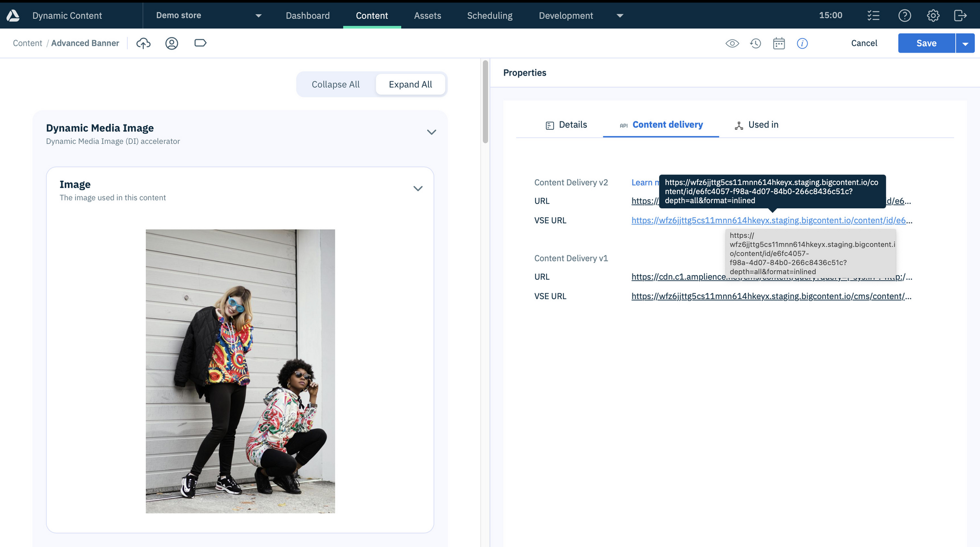
Task: Click the Cancel button
Action: [x=864, y=43]
